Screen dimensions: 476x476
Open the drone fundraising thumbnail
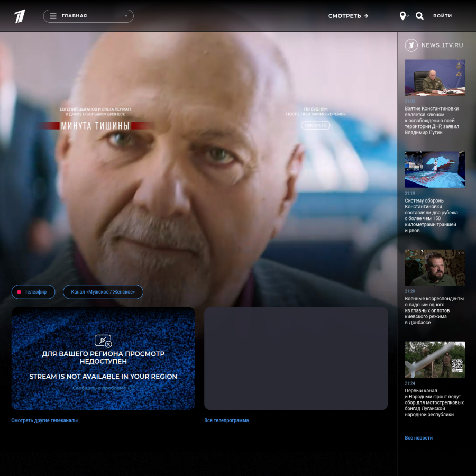click(x=435, y=360)
